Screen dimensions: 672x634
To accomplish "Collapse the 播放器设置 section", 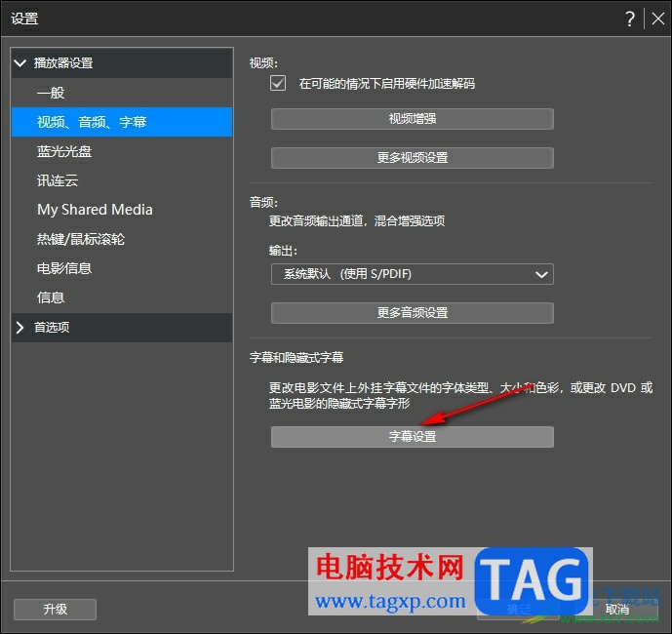I will 20,63.
